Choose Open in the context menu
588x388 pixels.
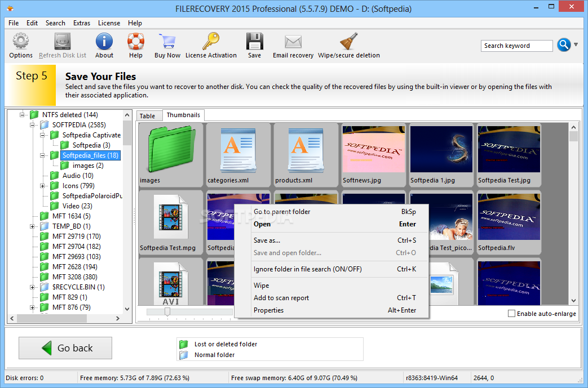331,224
